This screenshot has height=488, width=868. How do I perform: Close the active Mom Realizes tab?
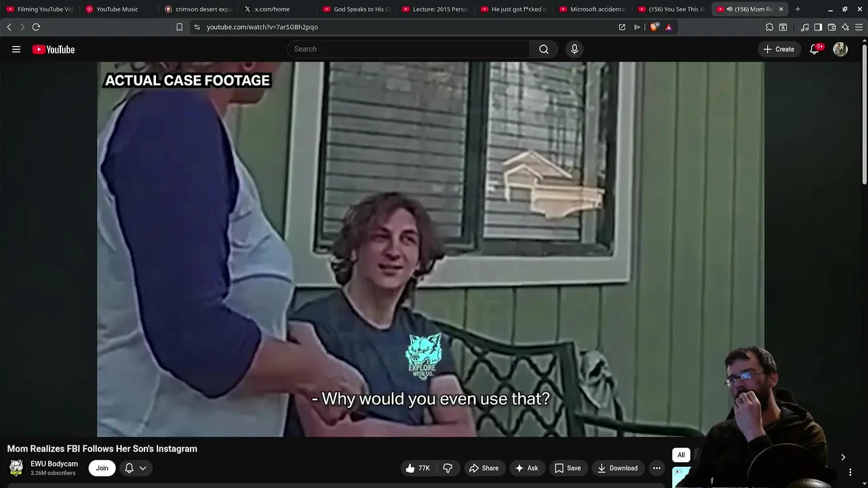781,9
